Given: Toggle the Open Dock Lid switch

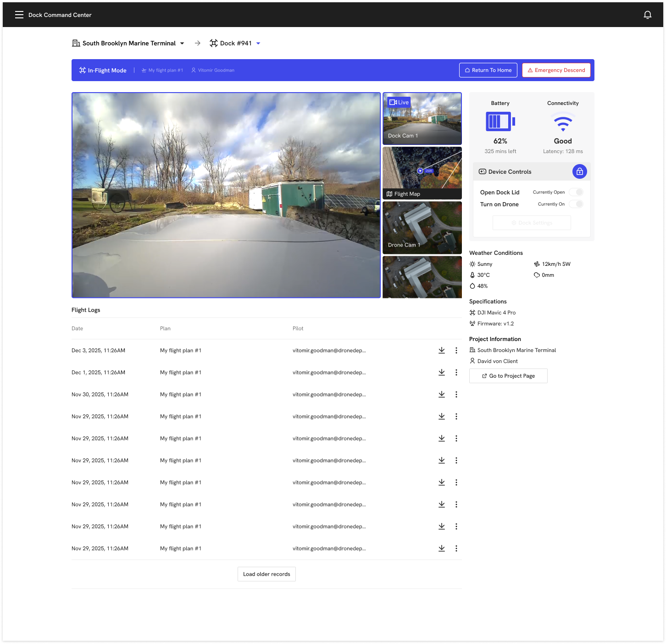Looking at the screenshot, I should (576, 192).
